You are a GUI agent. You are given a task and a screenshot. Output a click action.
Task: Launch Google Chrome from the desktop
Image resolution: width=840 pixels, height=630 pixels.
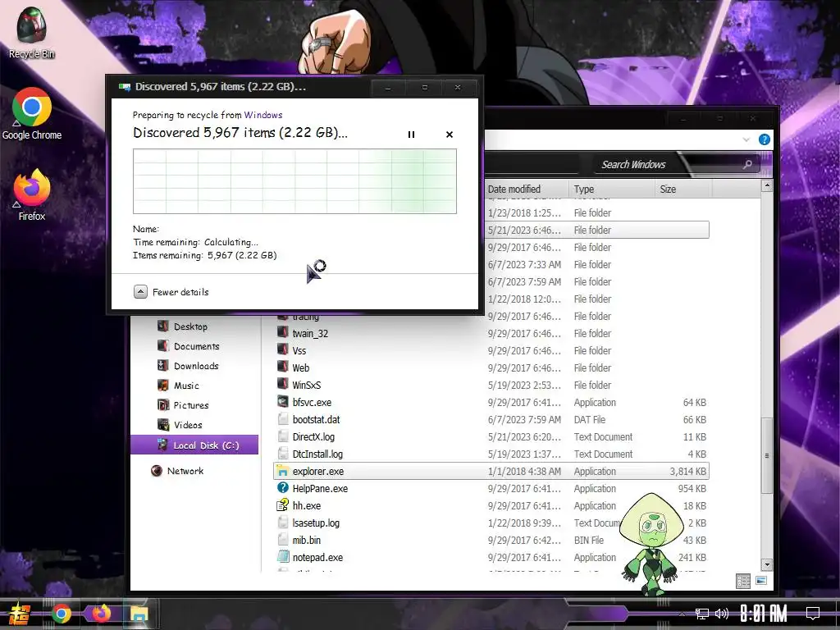pyautogui.click(x=32, y=113)
